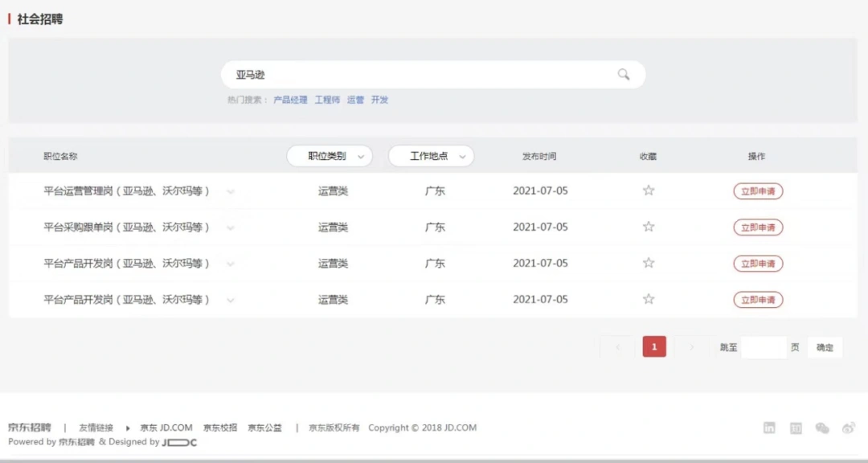Go to next page with right arrow
This screenshot has height=463, width=868.
[692, 346]
